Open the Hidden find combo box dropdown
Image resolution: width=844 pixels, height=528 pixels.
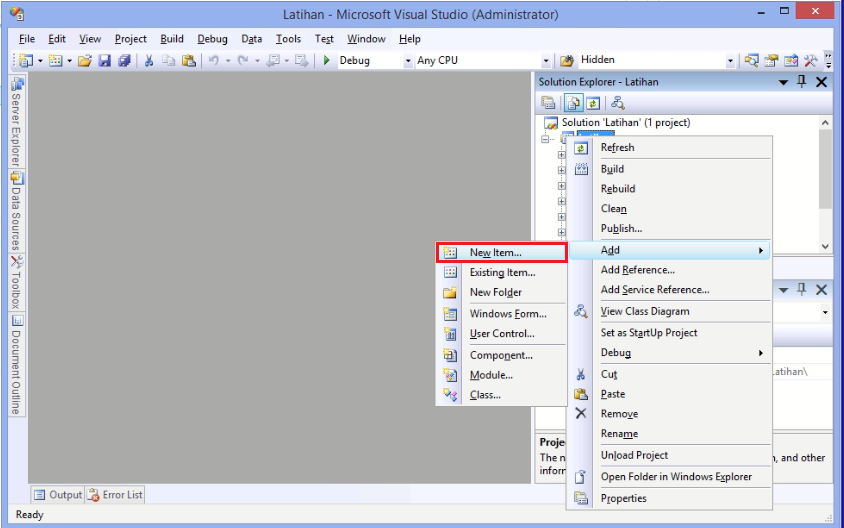730,61
